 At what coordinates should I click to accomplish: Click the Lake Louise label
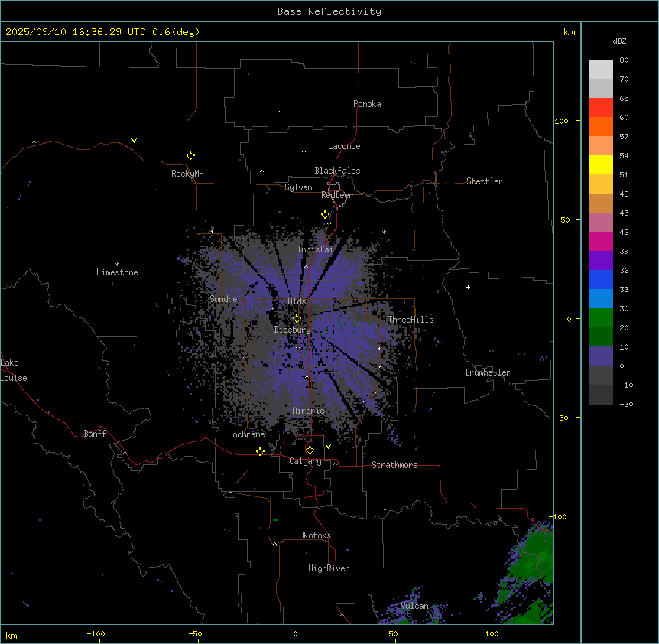pos(14,370)
